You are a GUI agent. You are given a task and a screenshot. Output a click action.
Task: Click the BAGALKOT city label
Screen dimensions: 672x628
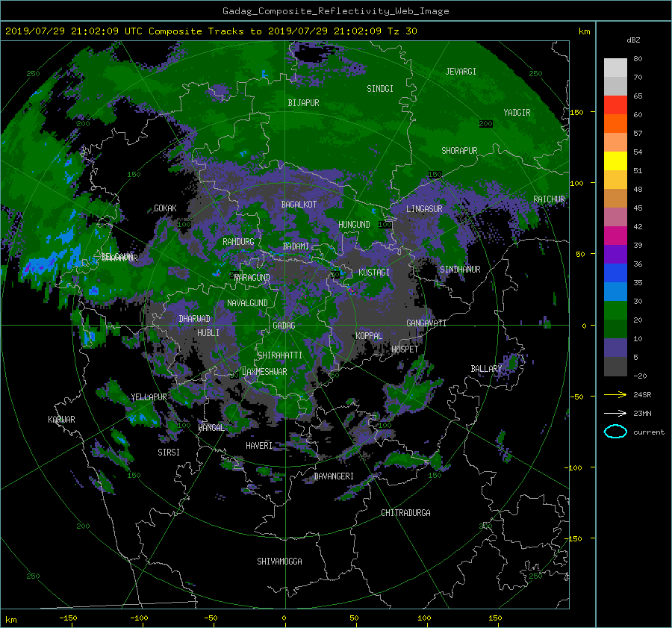pyautogui.click(x=299, y=205)
